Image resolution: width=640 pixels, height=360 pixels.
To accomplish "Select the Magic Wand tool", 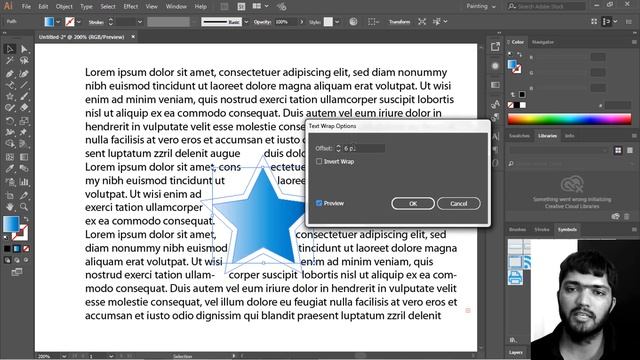I will 10,61.
